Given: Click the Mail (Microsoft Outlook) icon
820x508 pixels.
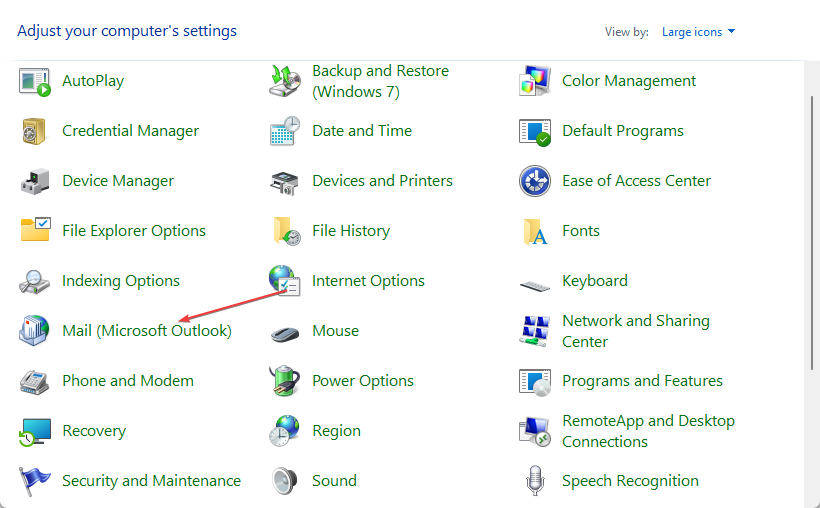Looking at the screenshot, I should (34, 330).
